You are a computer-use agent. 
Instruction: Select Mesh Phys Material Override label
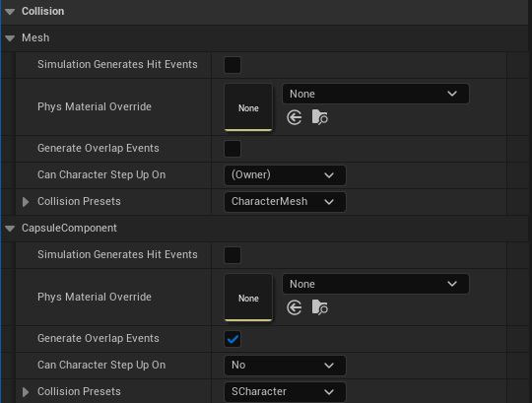click(95, 106)
